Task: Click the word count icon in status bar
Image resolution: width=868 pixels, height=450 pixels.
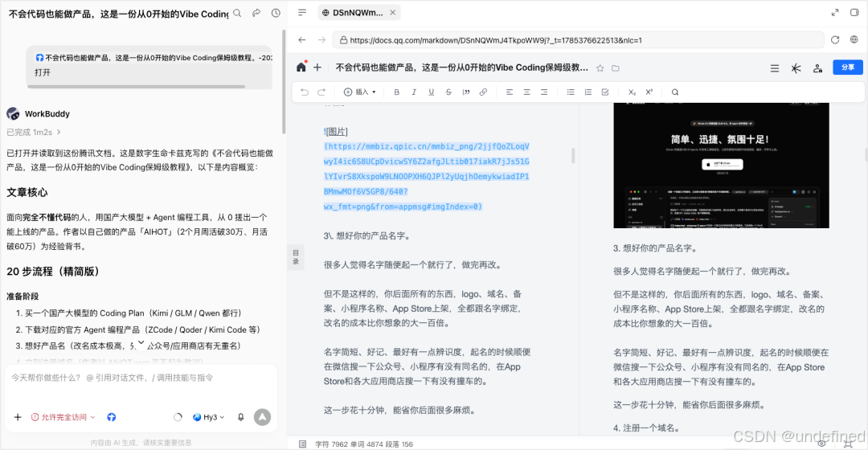Action: tap(302, 444)
